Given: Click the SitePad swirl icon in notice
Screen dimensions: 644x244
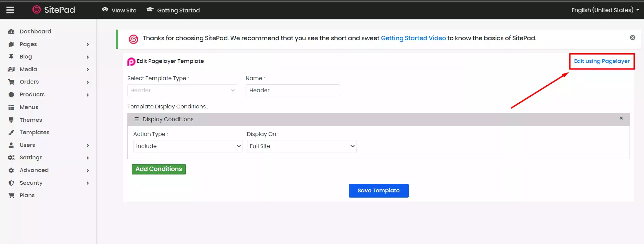Looking at the screenshot, I should coord(133,39).
